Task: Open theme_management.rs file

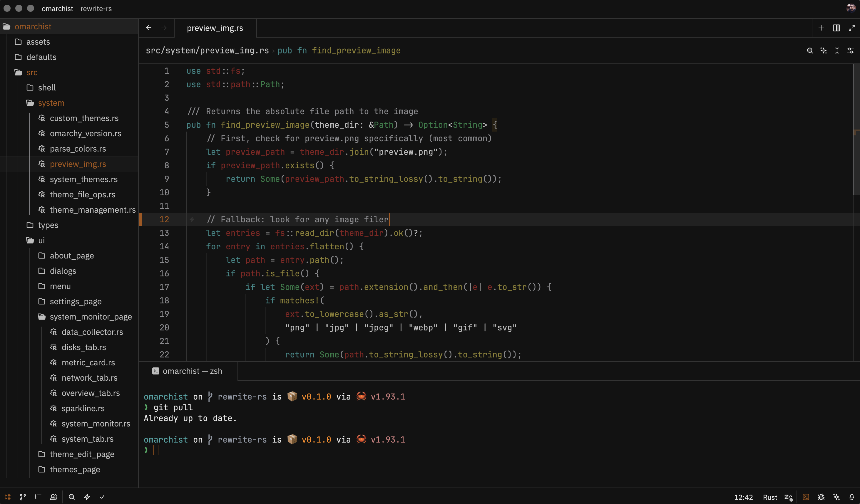Action: [x=69, y=210]
